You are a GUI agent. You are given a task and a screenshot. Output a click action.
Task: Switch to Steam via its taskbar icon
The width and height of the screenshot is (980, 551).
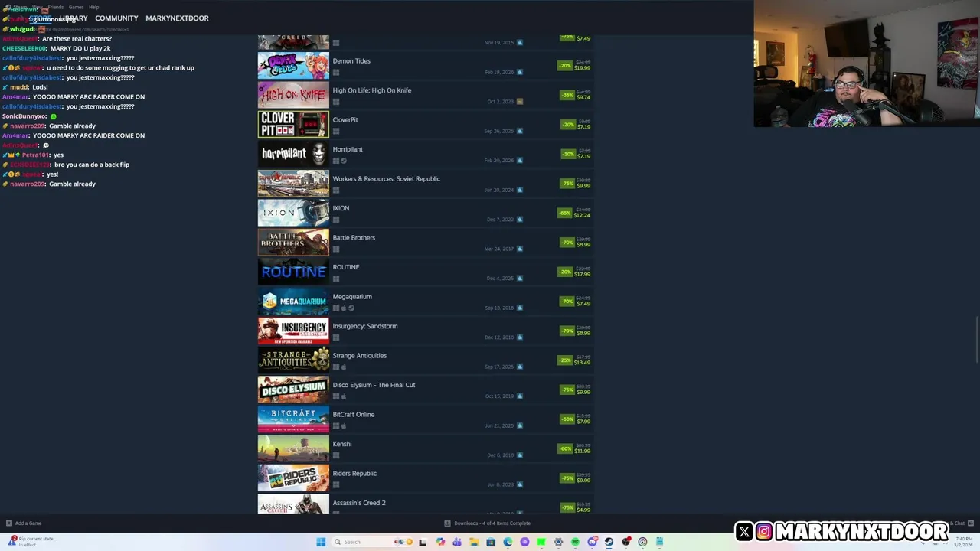(609, 542)
